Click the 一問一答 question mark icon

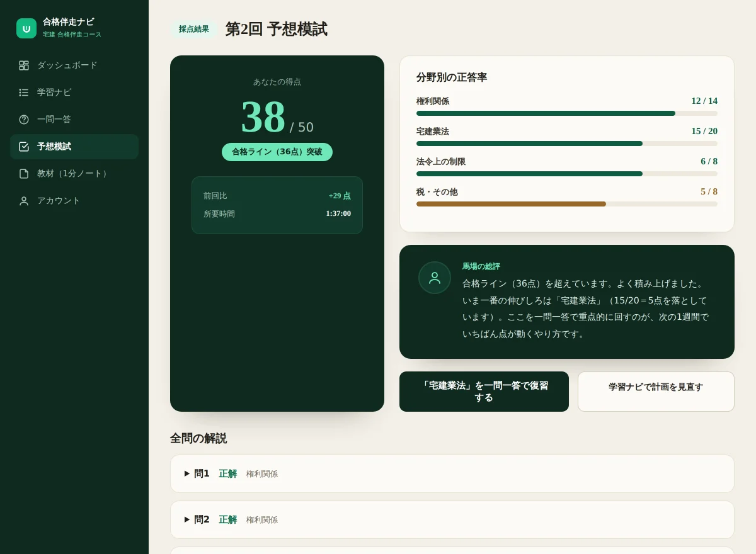tap(24, 120)
